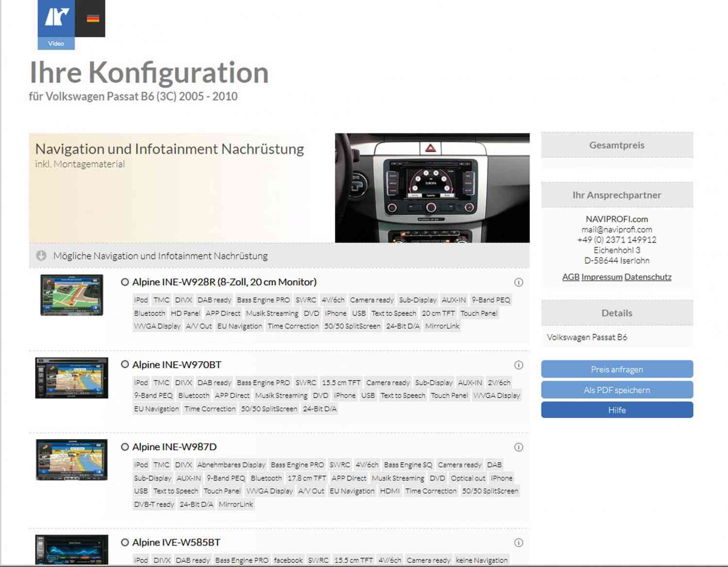Click Alpine INE-W987D product title
This screenshot has width=728, height=567.
click(x=174, y=447)
